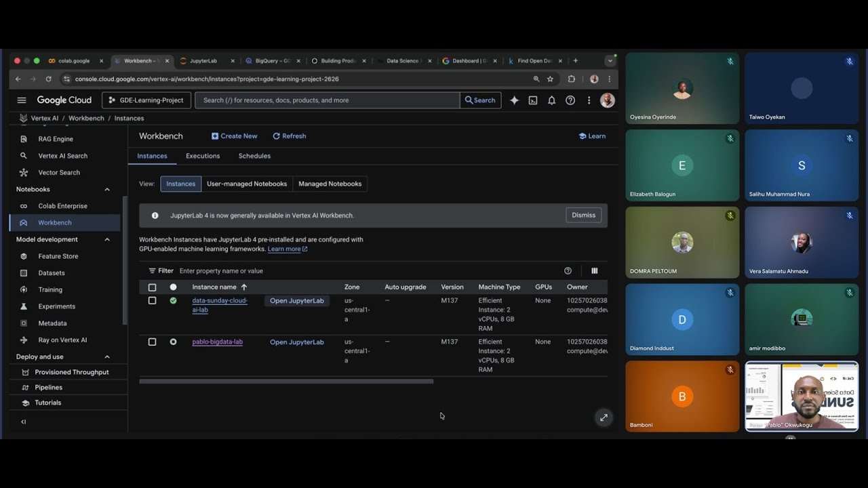
Task: Click the Tutorials graduation cap icon
Action: [x=25, y=403]
